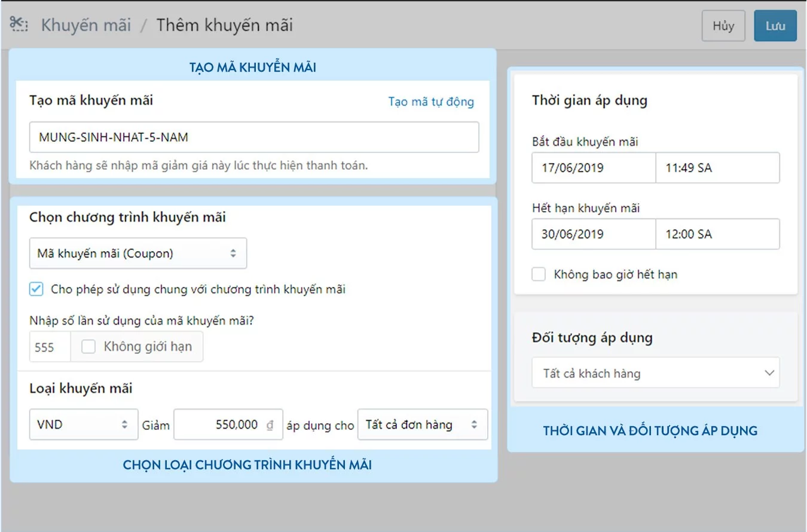Image resolution: width=807 pixels, height=532 pixels.
Task: Go to Khuyến mãi breadcrumb
Action: (x=85, y=26)
